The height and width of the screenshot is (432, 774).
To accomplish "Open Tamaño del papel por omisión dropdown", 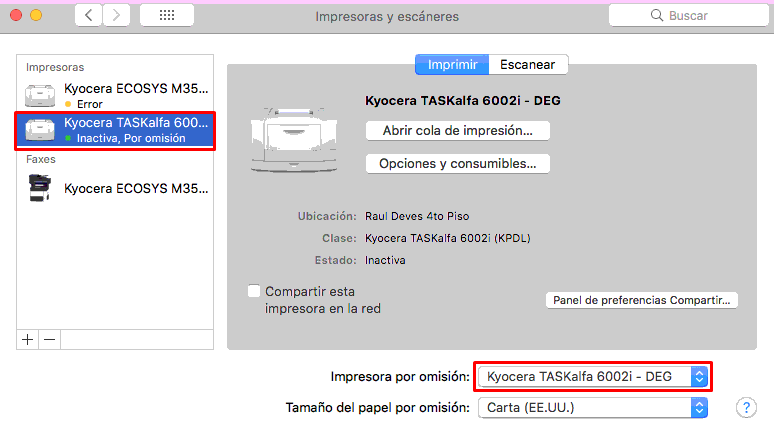I will pos(593,408).
